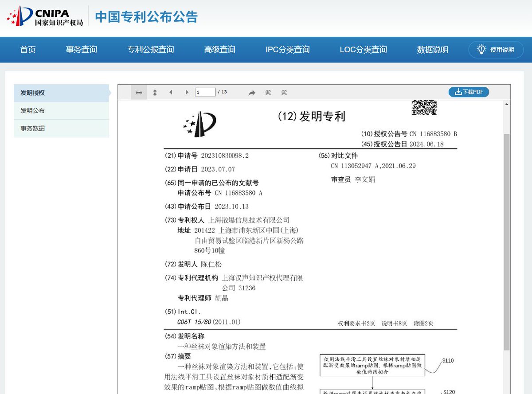Open 专利公报查询 from the navigation bar

(x=151, y=50)
